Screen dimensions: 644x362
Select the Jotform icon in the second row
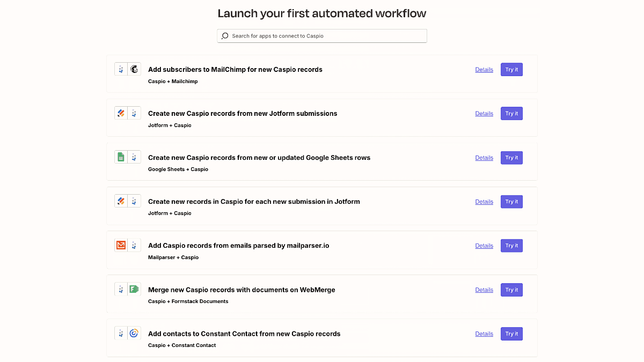[121, 113]
